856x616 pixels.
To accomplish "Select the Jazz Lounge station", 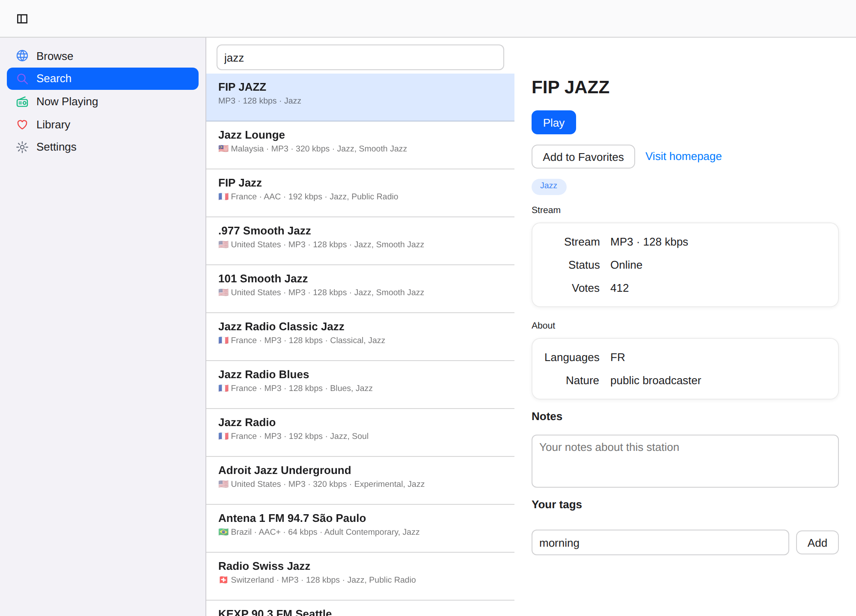I will [x=360, y=145].
